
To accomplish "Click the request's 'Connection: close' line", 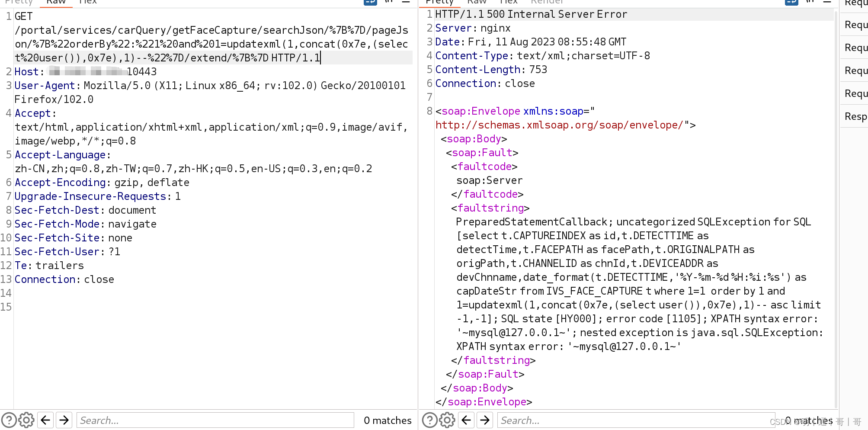I will (x=64, y=279).
